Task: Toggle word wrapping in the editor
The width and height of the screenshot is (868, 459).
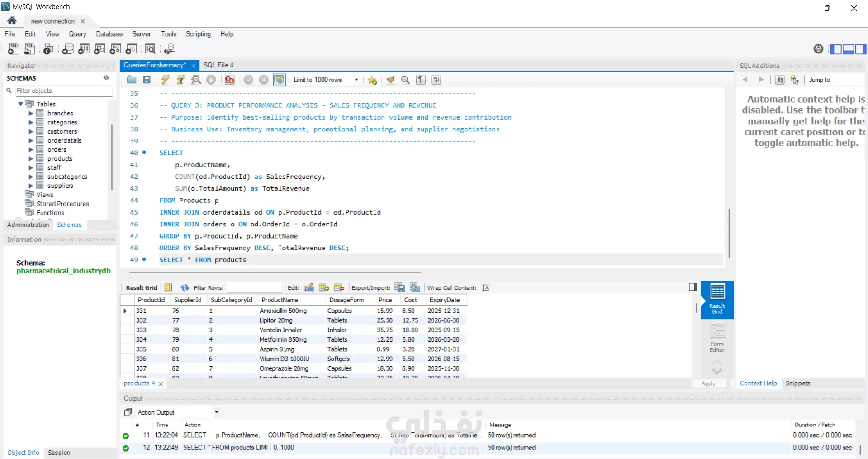Action: coord(436,80)
